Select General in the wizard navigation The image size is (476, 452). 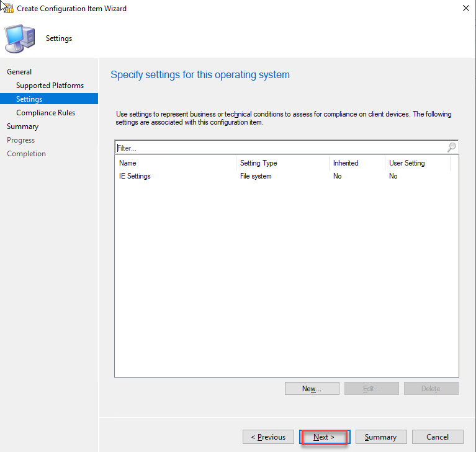(19, 72)
